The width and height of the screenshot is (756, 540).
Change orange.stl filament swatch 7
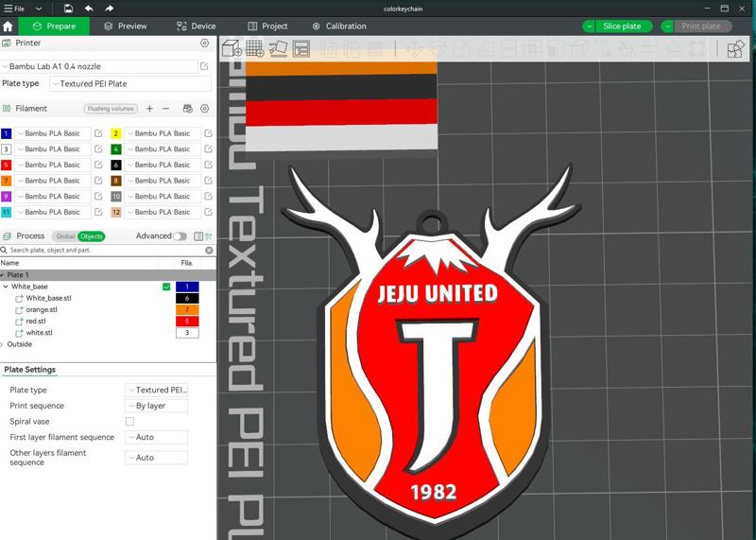(x=187, y=310)
